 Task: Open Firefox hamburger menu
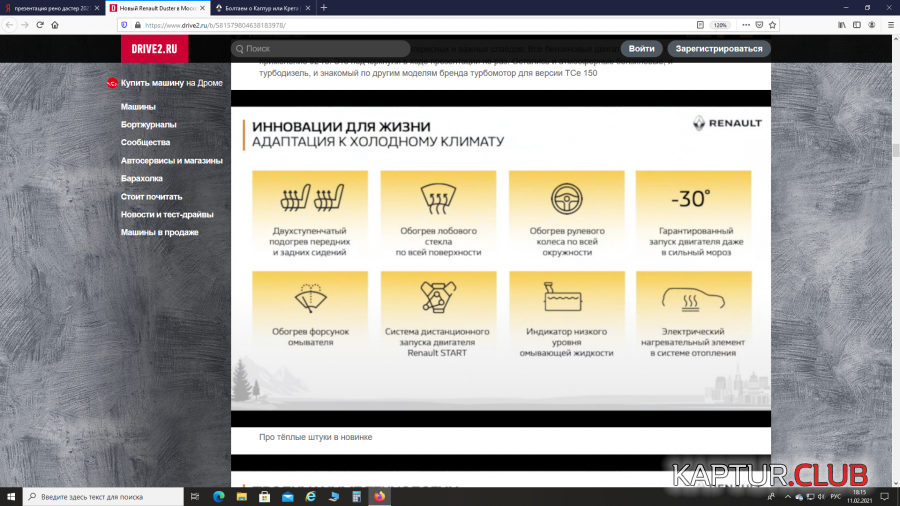click(x=891, y=25)
